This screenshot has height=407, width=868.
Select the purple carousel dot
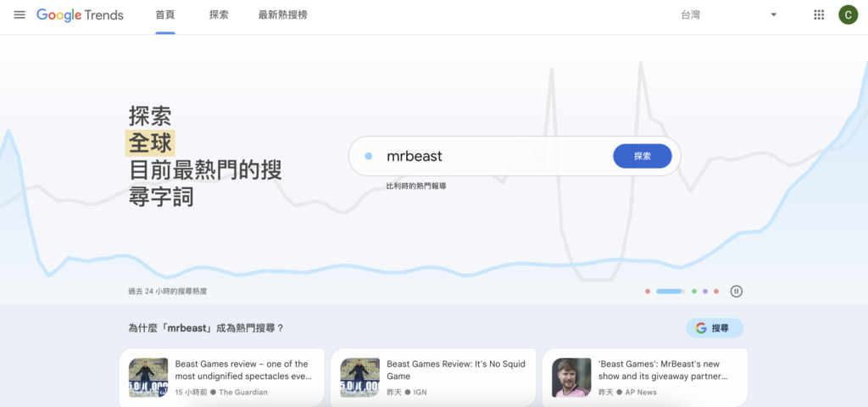click(x=705, y=292)
